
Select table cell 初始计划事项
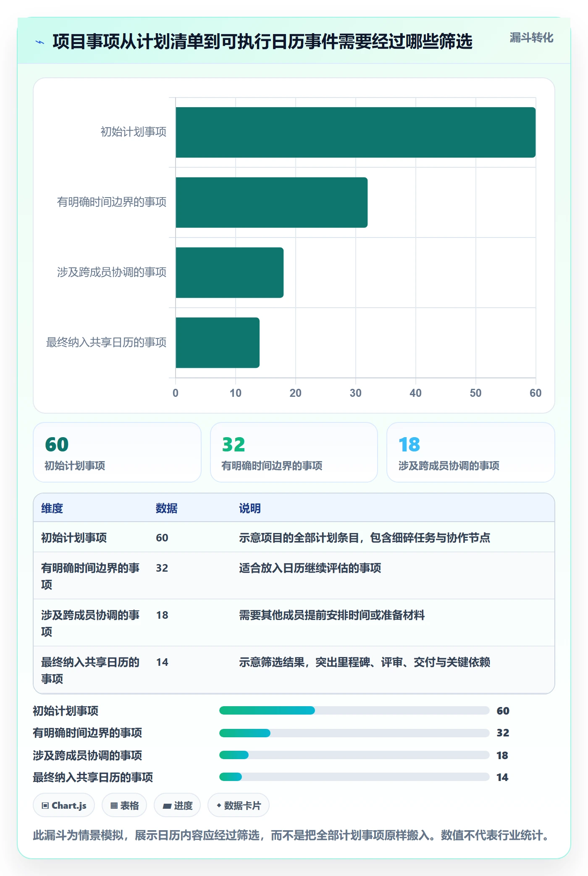(74, 538)
